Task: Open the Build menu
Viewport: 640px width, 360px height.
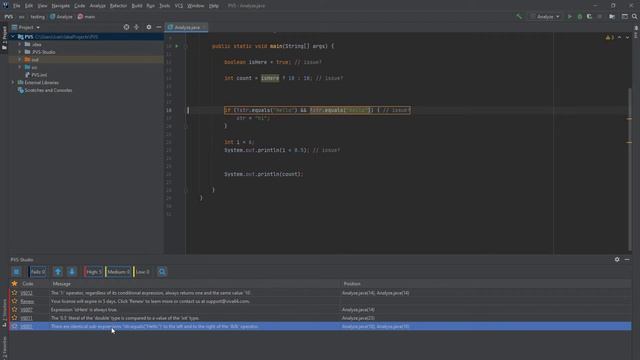Action: [x=137, y=6]
